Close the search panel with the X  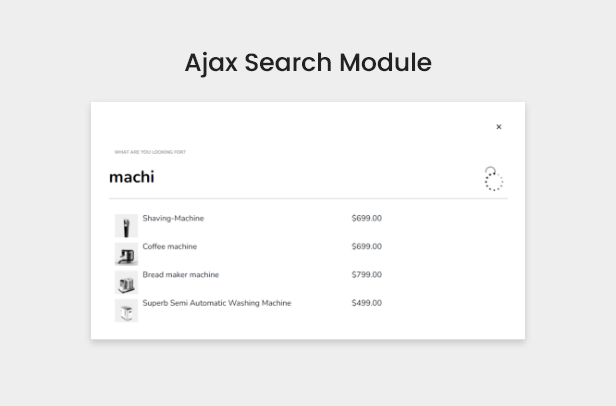[x=499, y=127]
